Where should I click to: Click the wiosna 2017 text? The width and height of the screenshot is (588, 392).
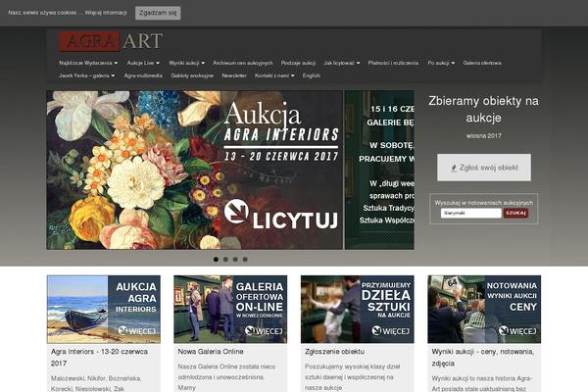(x=484, y=136)
